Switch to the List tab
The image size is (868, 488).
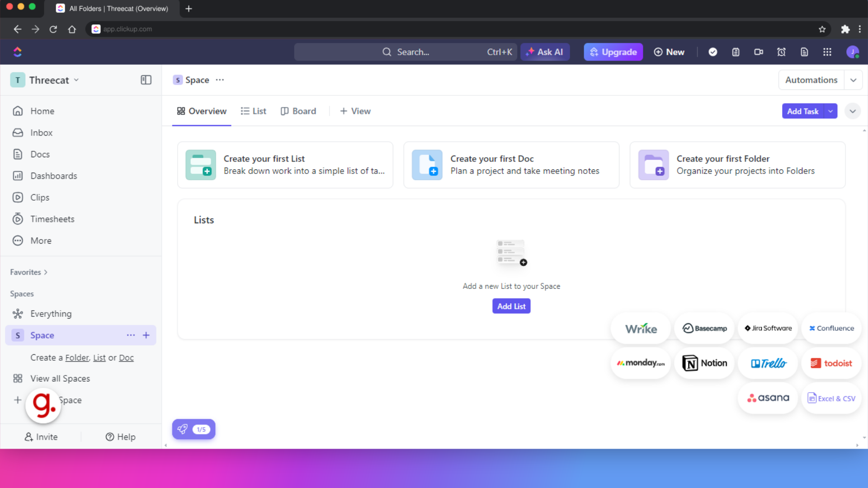[253, 111]
